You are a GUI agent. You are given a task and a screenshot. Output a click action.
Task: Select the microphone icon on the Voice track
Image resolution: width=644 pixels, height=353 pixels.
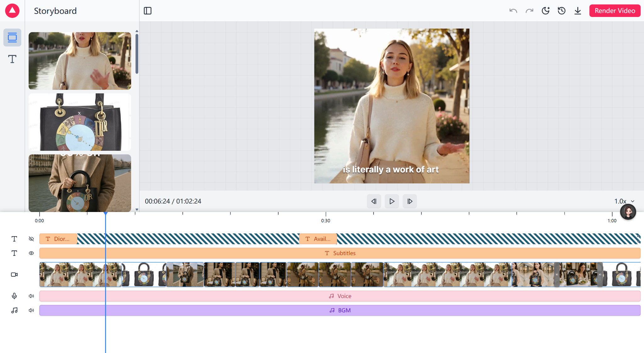tap(14, 296)
